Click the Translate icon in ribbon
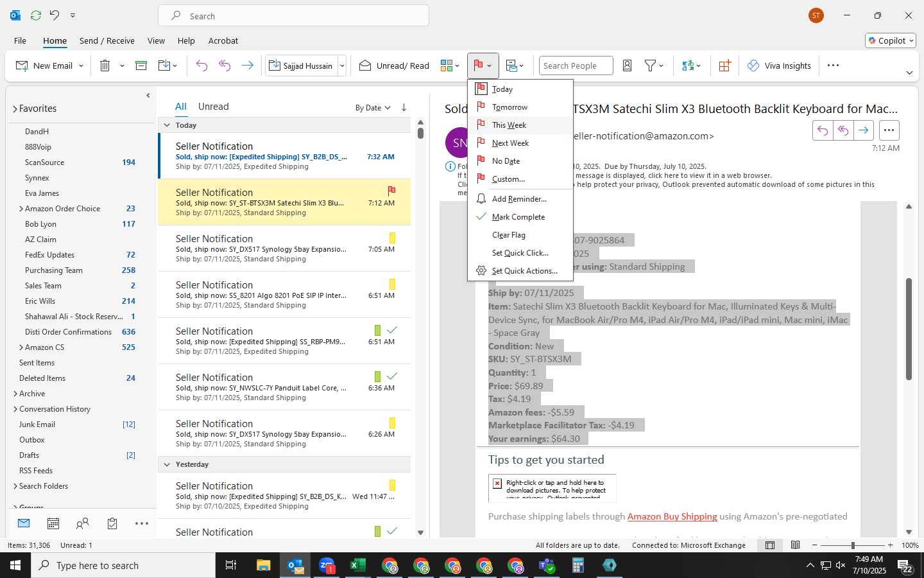 pyautogui.click(x=688, y=66)
